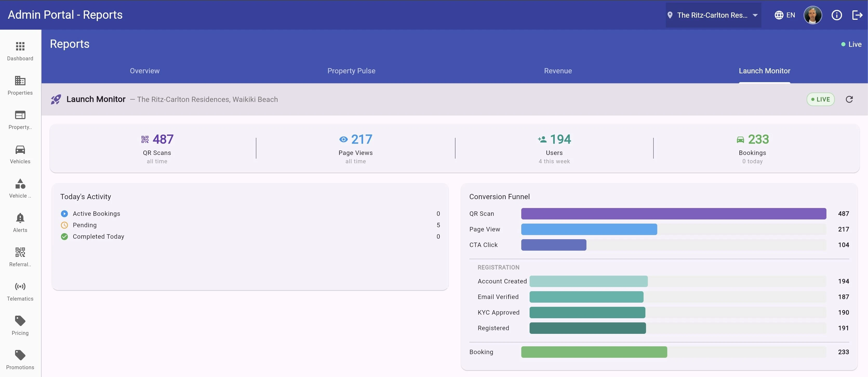Viewport: 868px width, 377px height.
Task: Click the '4 this week' text
Action: tap(554, 161)
